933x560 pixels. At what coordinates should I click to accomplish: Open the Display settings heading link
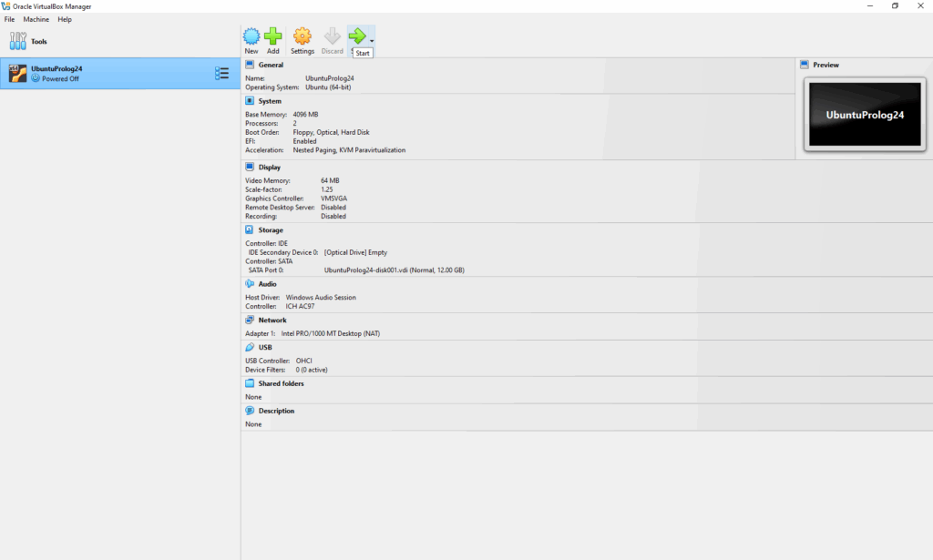270,167
